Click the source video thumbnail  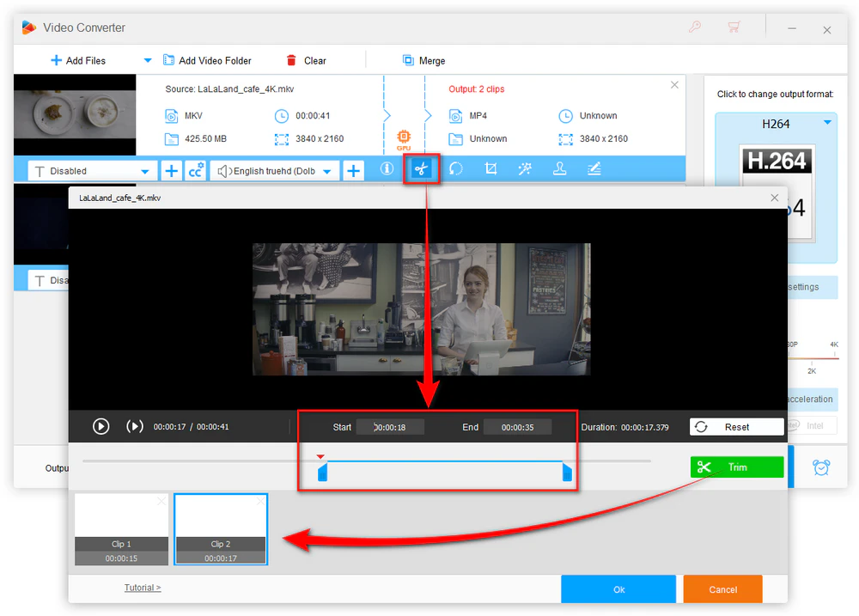75,114
